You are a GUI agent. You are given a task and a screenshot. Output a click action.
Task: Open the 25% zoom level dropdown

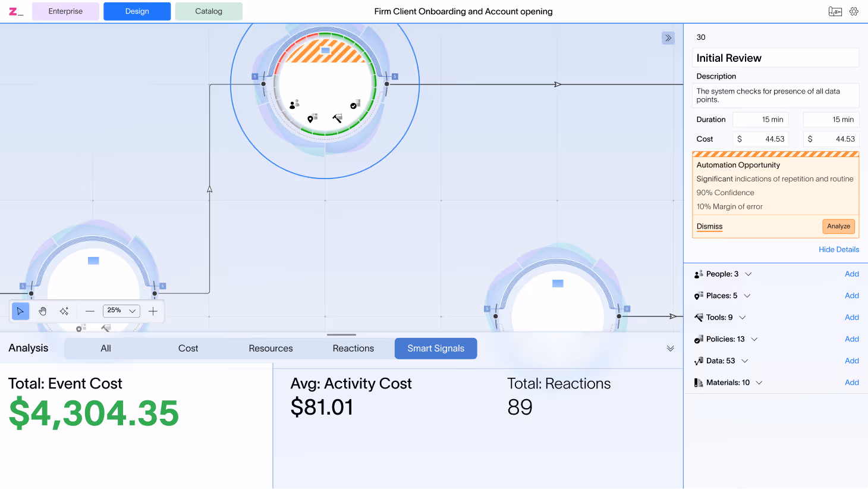point(121,311)
